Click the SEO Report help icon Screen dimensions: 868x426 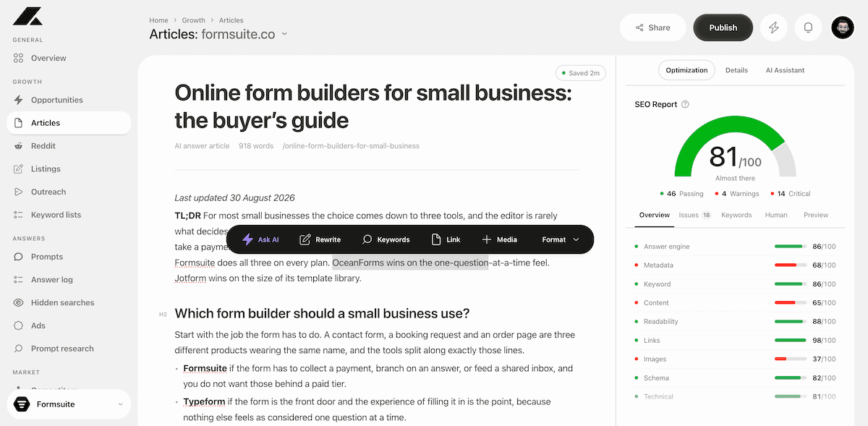tap(686, 104)
